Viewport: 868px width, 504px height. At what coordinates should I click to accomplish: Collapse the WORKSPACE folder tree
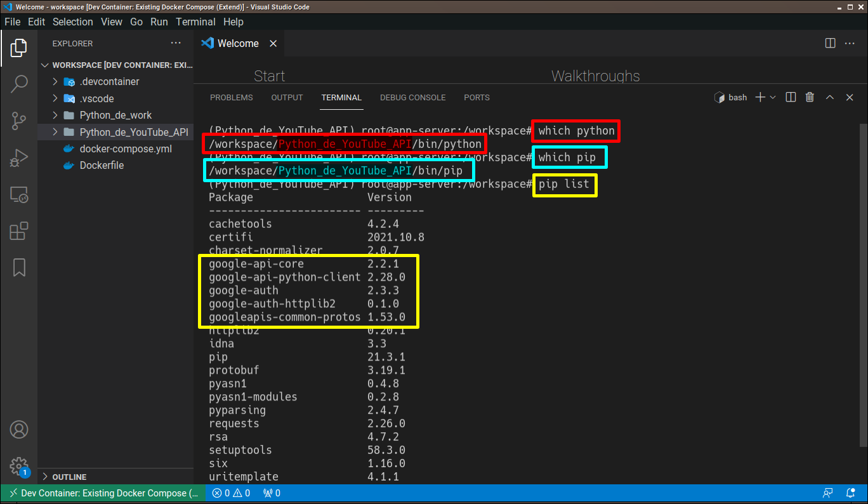44,65
